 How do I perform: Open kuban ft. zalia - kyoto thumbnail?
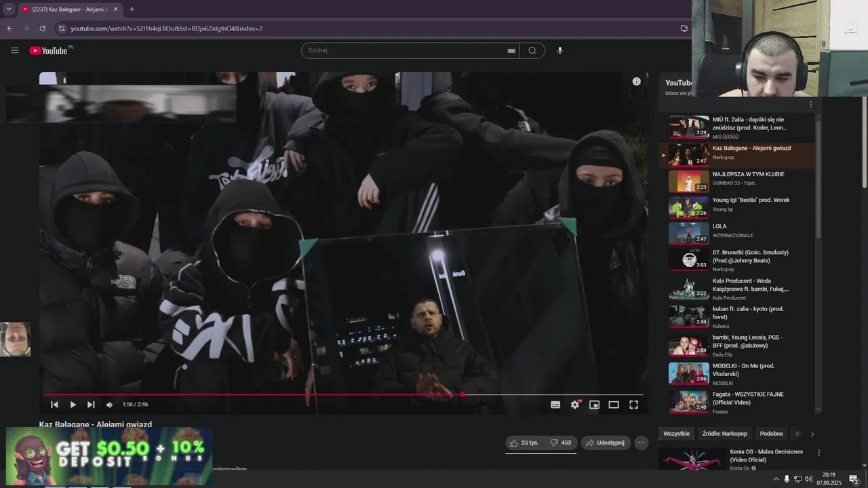pos(689,317)
